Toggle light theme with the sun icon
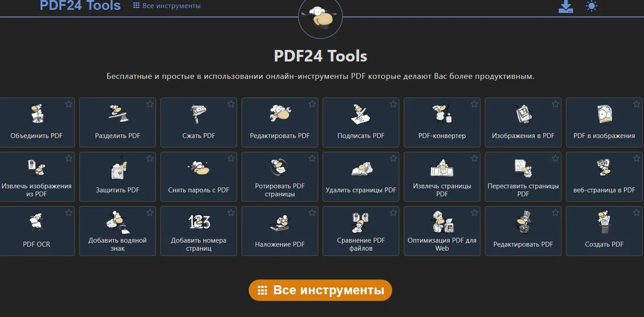 click(x=591, y=6)
